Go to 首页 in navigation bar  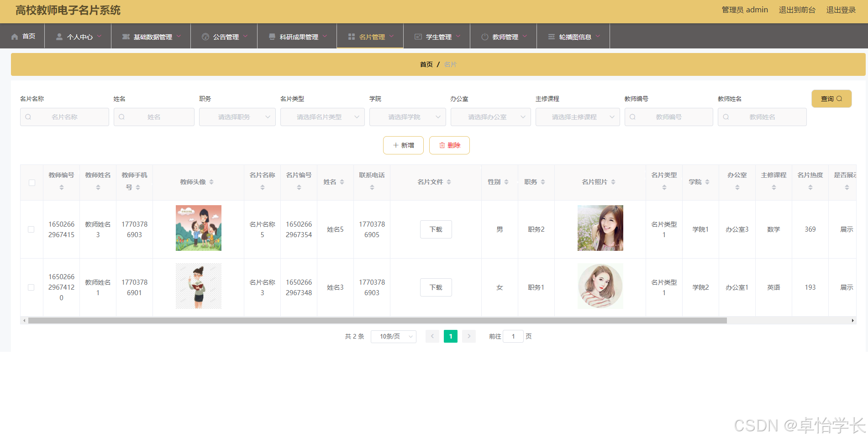coord(23,37)
